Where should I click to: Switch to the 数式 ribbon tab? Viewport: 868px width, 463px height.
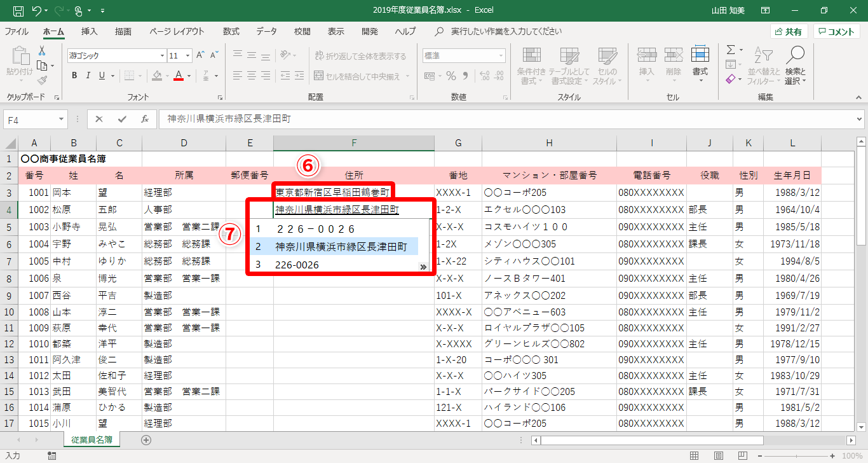231,31
